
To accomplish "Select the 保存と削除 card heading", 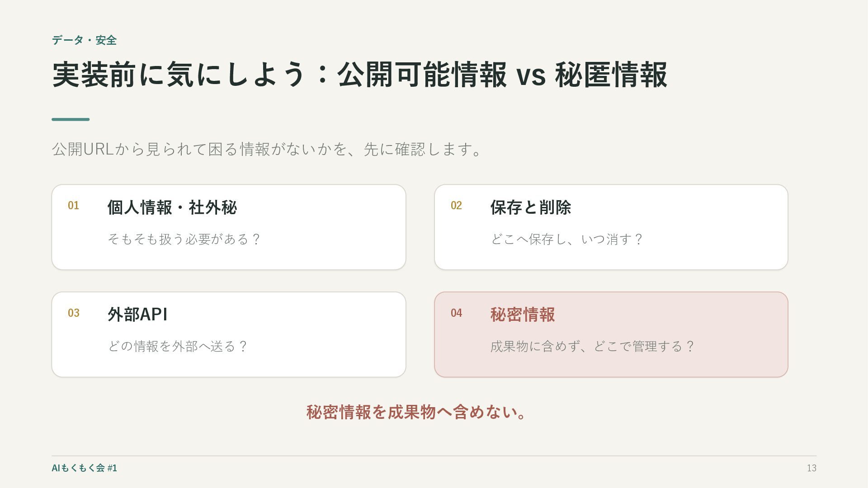I will 530,207.
